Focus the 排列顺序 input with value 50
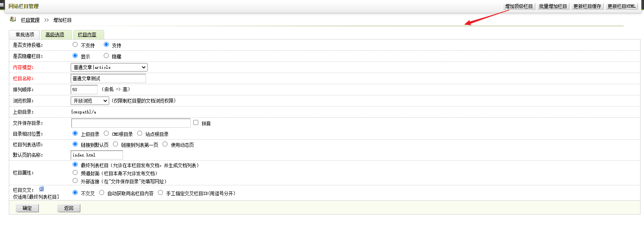The height and width of the screenshot is (228, 644). [84, 90]
